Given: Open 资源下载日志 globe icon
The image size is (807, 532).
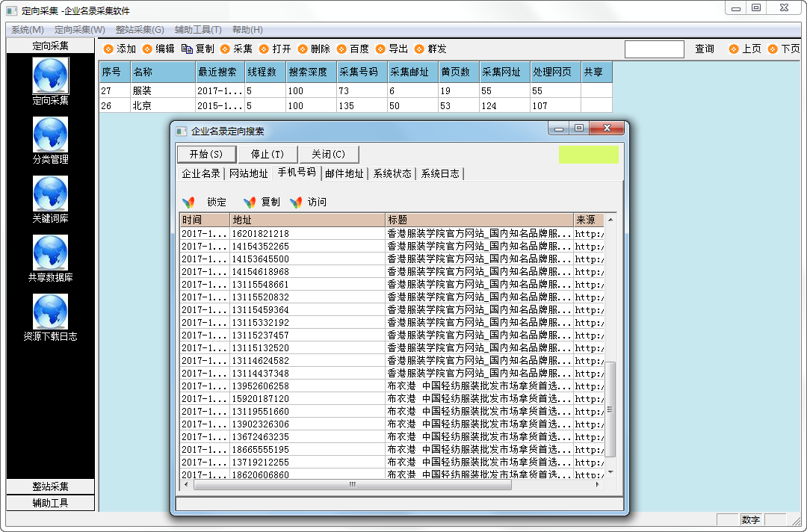Looking at the screenshot, I should [51, 312].
